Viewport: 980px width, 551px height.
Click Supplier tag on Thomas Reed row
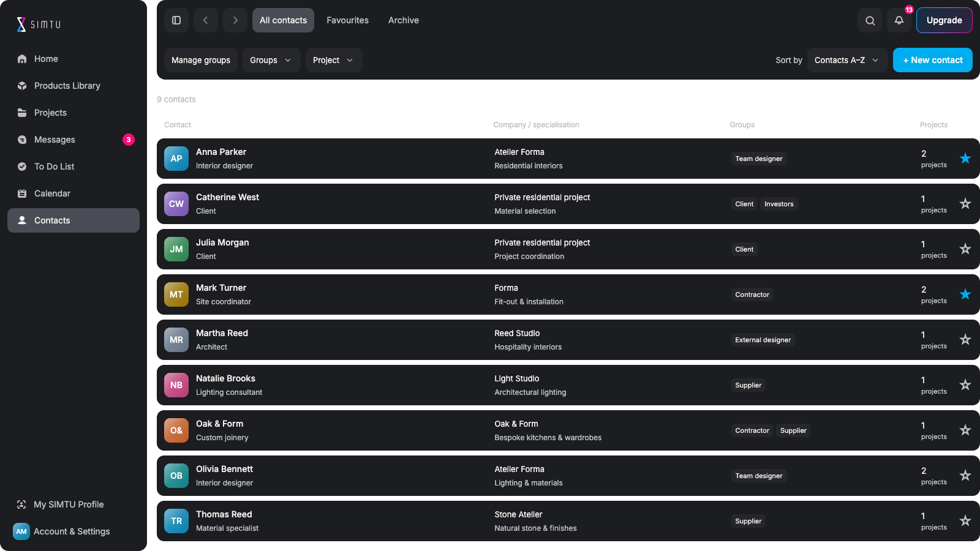(748, 521)
